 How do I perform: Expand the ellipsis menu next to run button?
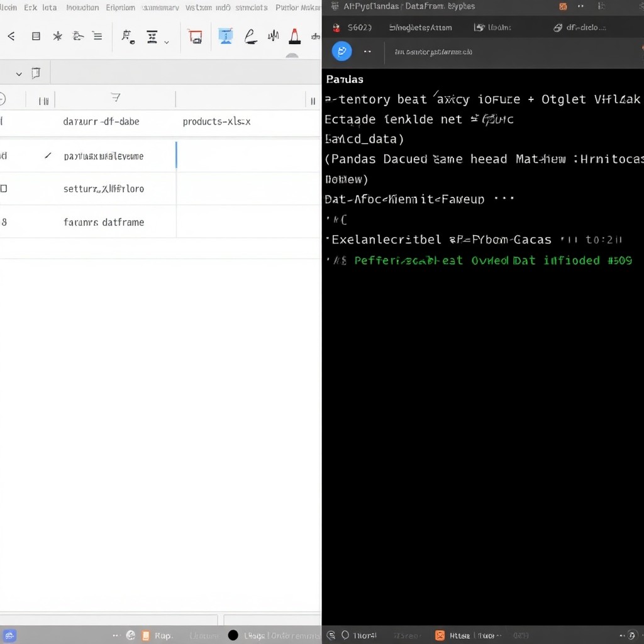click(367, 51)
